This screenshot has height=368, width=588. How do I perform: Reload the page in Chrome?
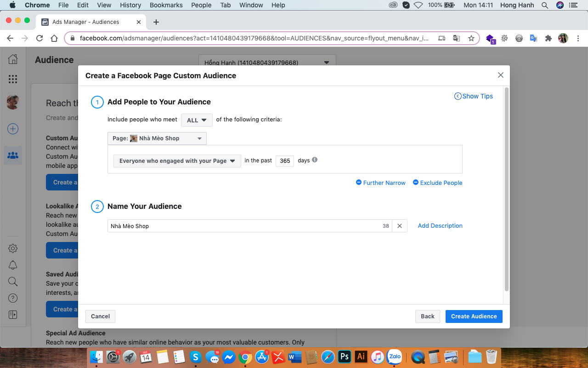(x=40, y=38)
